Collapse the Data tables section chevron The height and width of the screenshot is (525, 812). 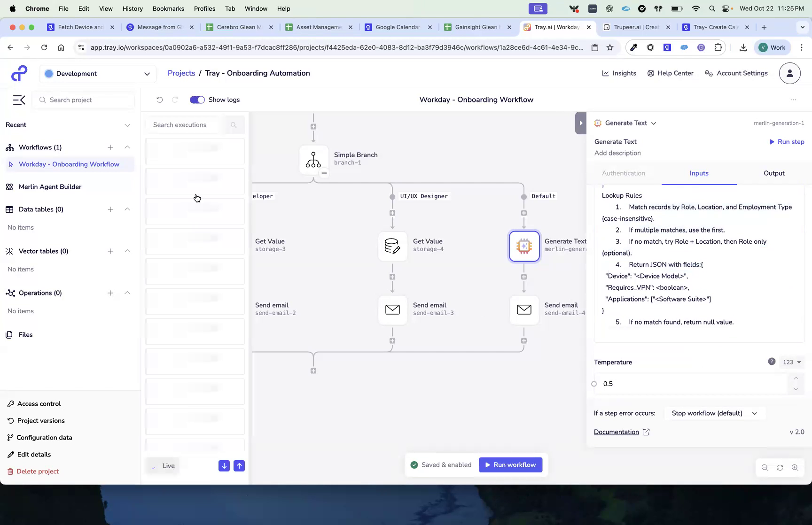tap(127, 209)
